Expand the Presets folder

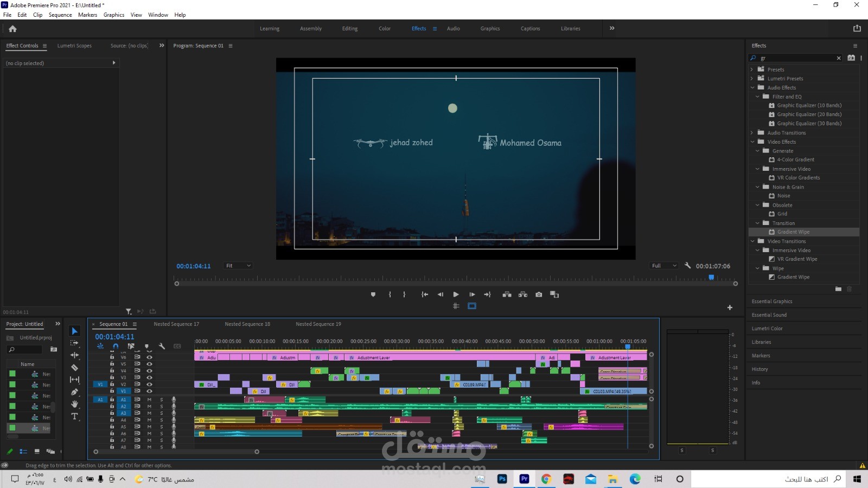(x=752, y=69)
